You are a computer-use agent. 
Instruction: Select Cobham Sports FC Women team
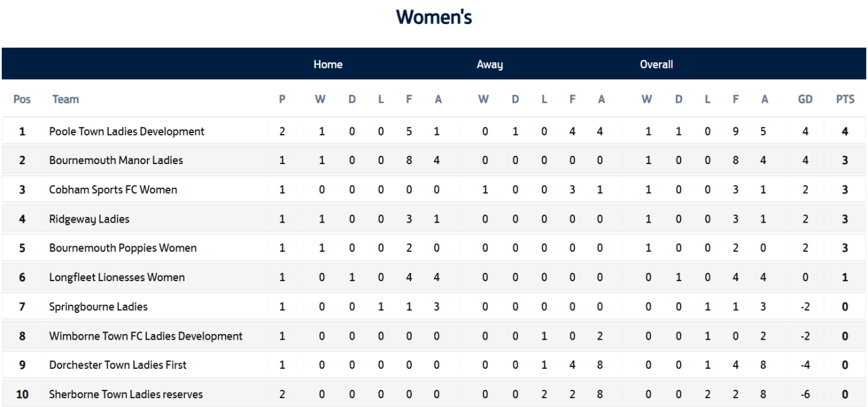click(x=113, y=190)
